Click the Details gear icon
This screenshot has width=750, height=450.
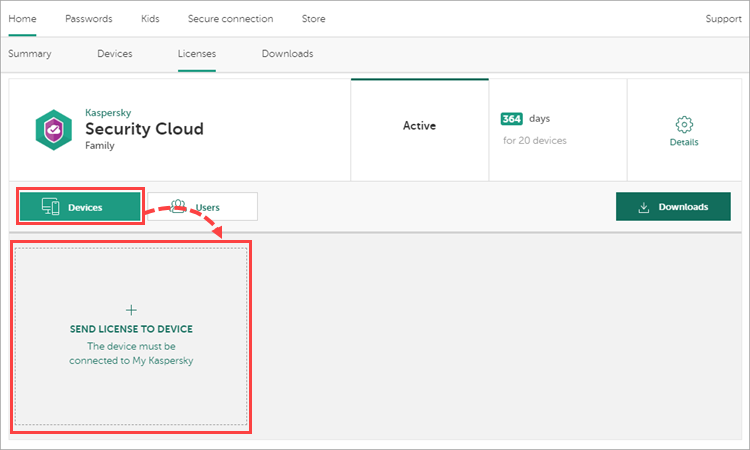click(684, 124)
